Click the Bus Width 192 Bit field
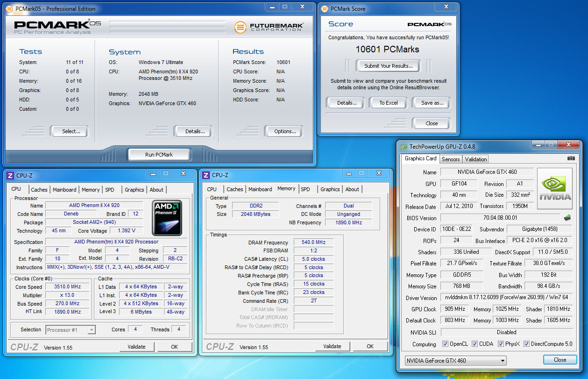This screenshot has width=588, height=379. pyautogui.click(x=548, y=275)
